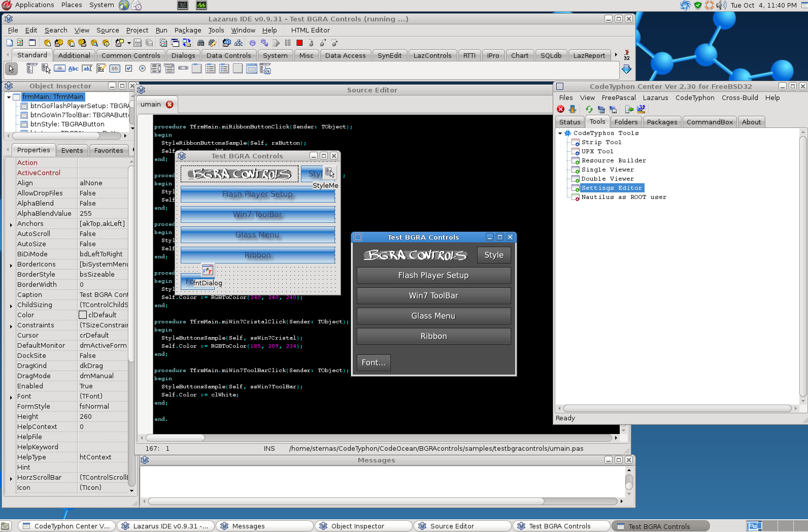The image size is (808, 532).
Task: Click red stop icon in CodeTyphon Center toolbar
Action: pyautogui.click(x=561, y=109)
